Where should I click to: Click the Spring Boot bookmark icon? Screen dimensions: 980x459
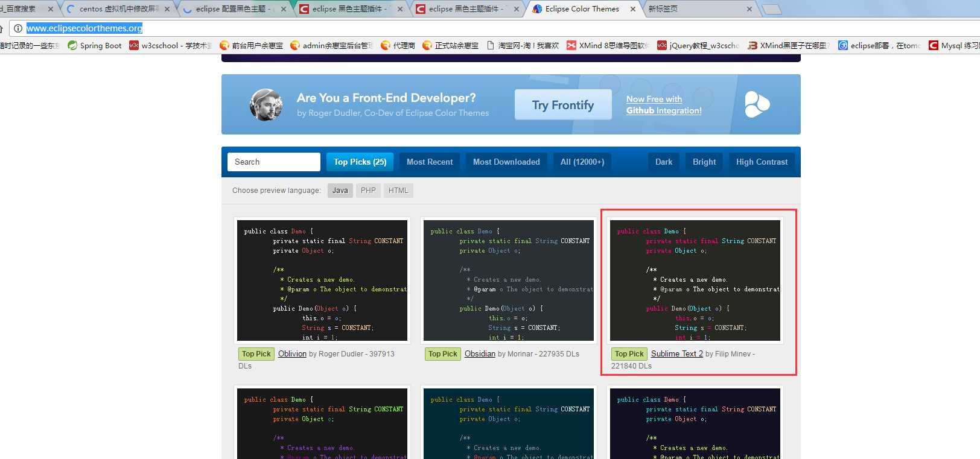72,45
